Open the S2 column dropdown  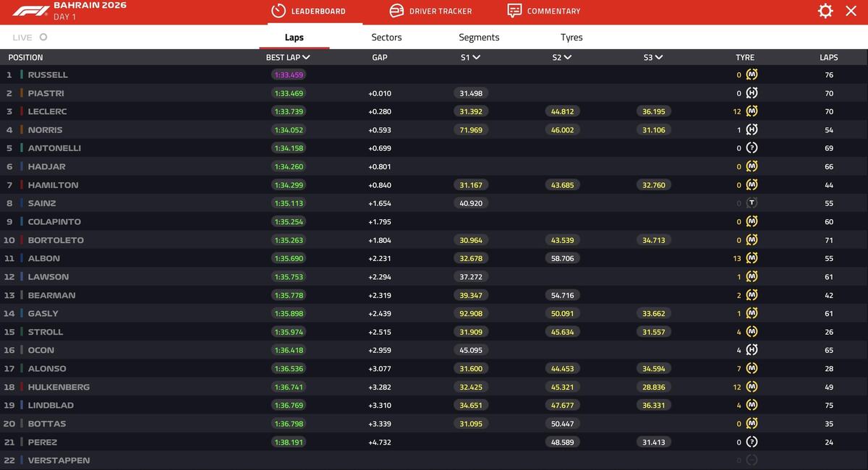[x=568, y=57]
